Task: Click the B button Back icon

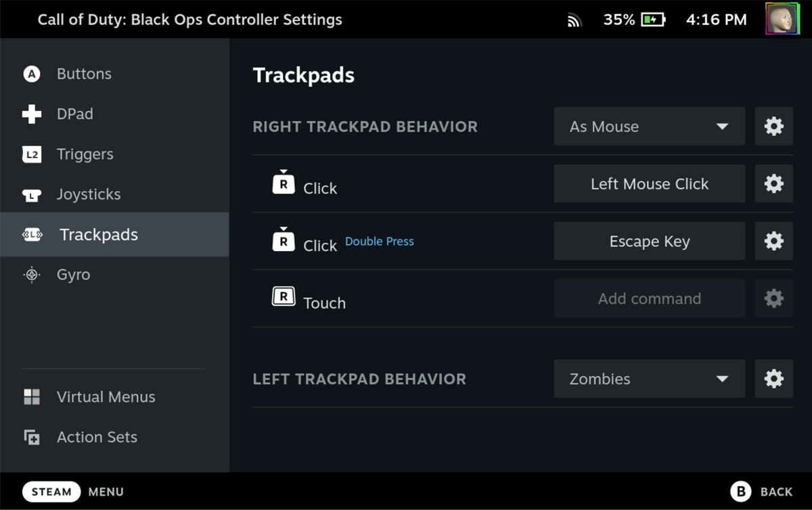Action: (740, 492)
